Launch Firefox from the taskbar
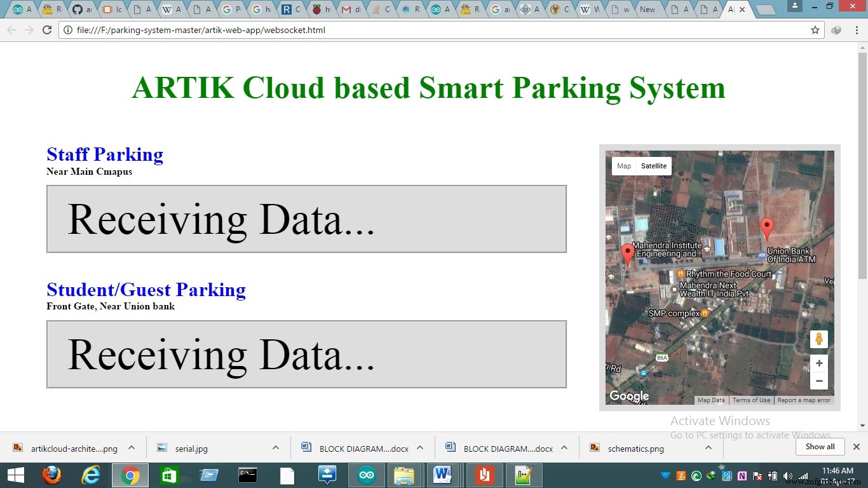 tap(51, 475)
